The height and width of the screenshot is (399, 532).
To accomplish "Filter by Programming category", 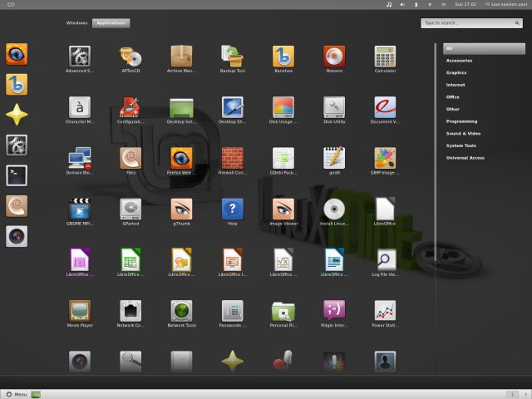I will pos(462,121).
